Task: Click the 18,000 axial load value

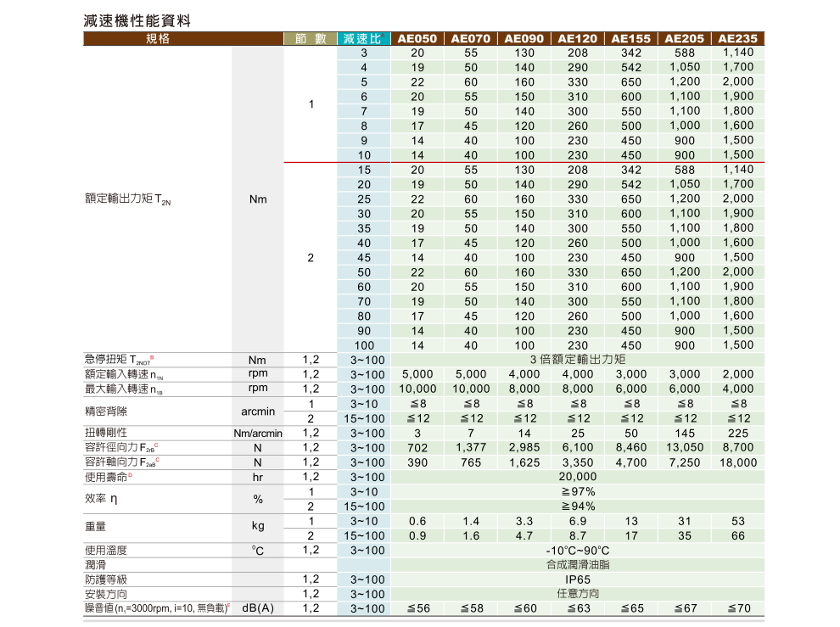Action: pos(738,462)
